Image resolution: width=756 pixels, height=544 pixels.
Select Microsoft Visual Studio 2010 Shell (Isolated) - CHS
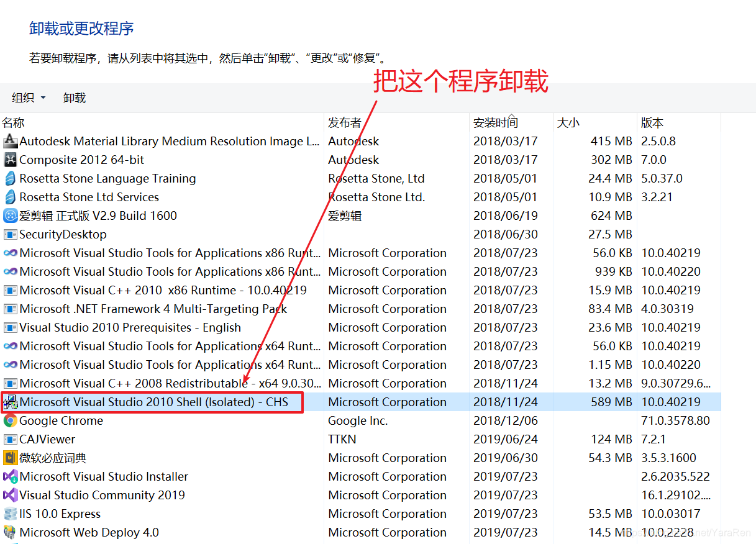coord(154,402)
